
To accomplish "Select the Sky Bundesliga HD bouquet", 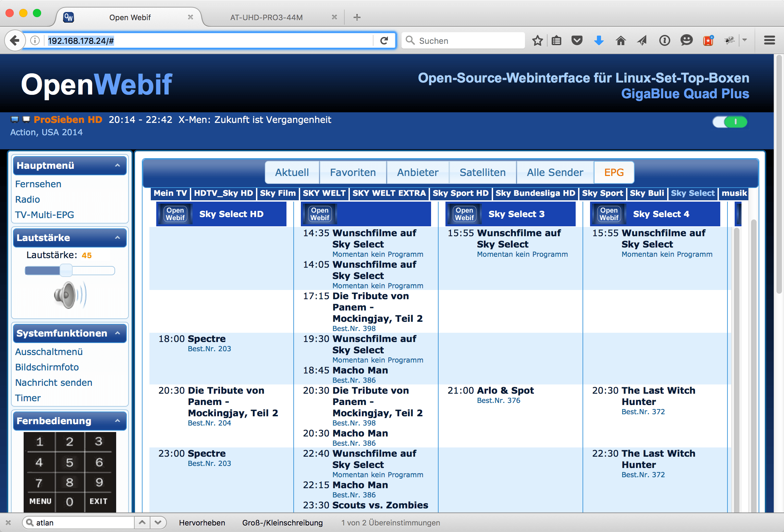I will [535, 193].
